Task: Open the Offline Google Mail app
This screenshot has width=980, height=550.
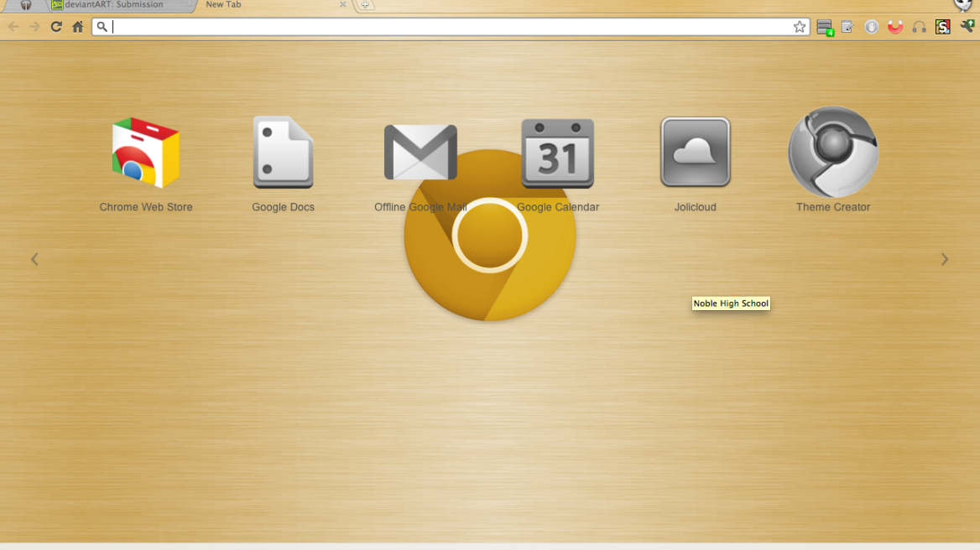Action: tap(420, 153)
